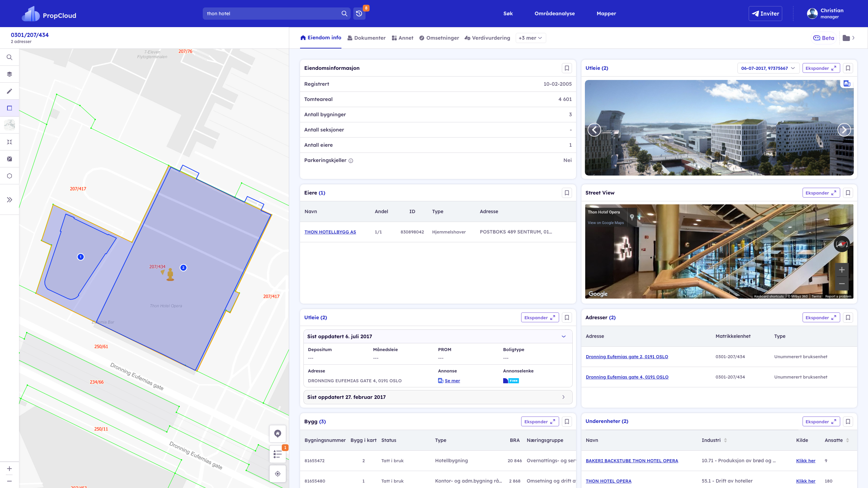
Task: Bookmark the Adresser card
Action: point(848,318)
